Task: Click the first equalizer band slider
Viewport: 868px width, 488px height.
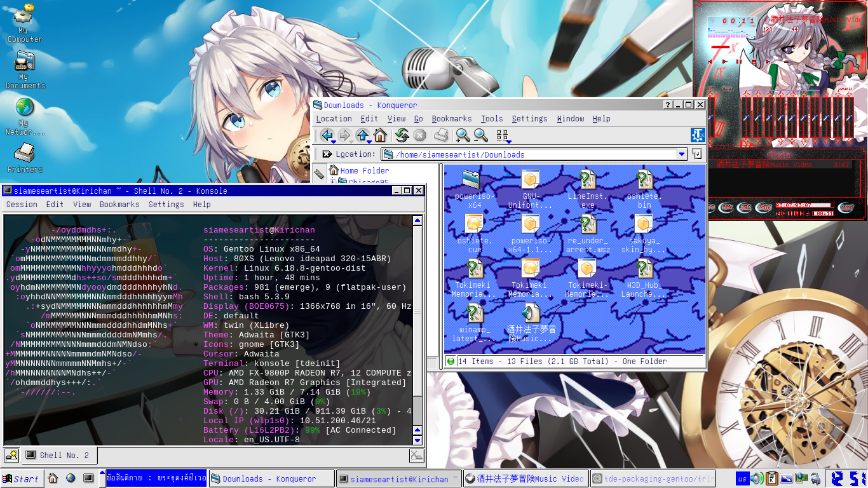Action: (x=746, y=118)
